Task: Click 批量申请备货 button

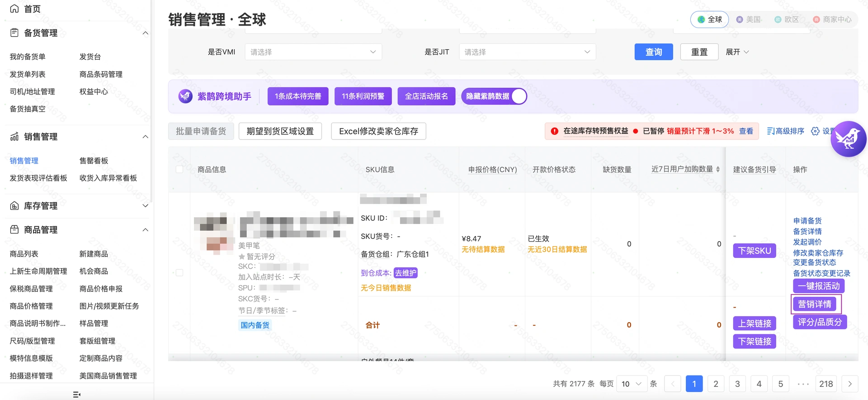Action: coord(201,131)
